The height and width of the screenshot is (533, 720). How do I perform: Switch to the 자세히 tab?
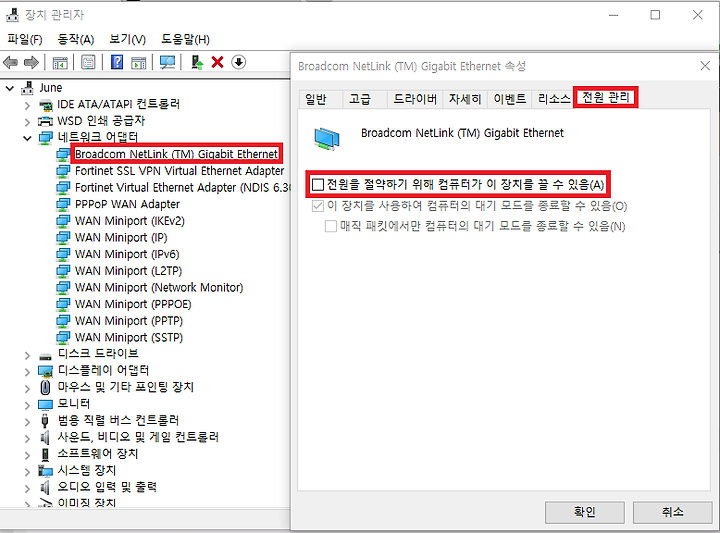465,99
